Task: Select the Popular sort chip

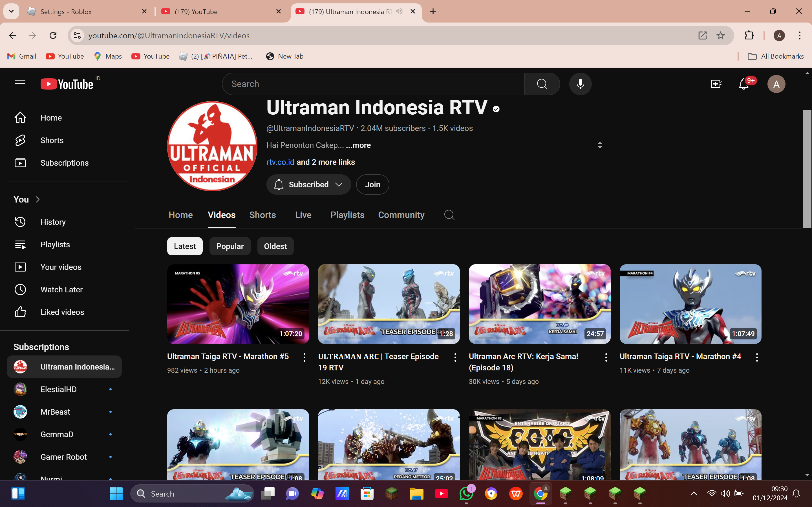Action: (230, 246)
